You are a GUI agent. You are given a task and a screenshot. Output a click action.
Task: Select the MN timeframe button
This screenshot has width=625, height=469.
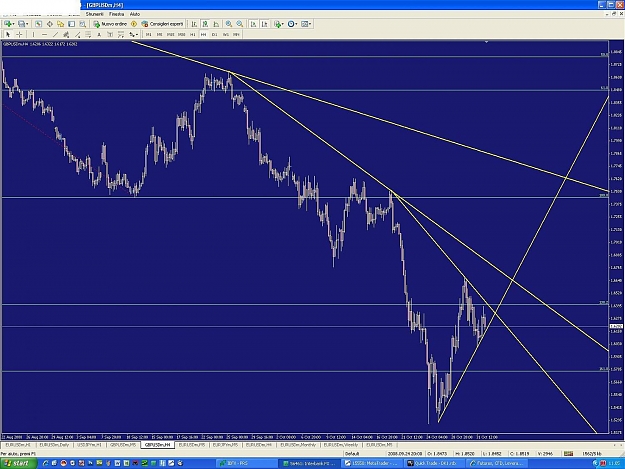pos(236,35)
